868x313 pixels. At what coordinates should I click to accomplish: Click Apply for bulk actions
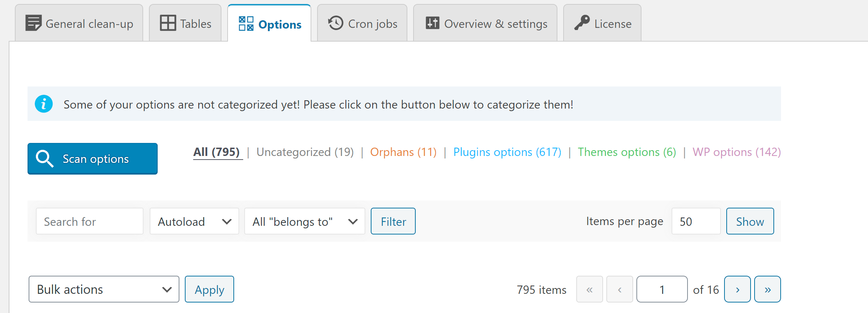(209, 289)
